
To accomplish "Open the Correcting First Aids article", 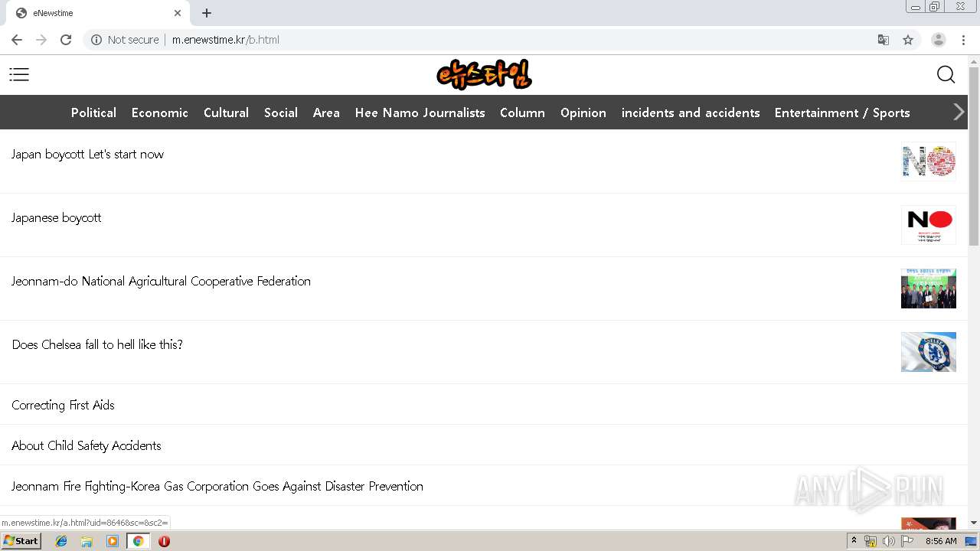I will 63,405.
